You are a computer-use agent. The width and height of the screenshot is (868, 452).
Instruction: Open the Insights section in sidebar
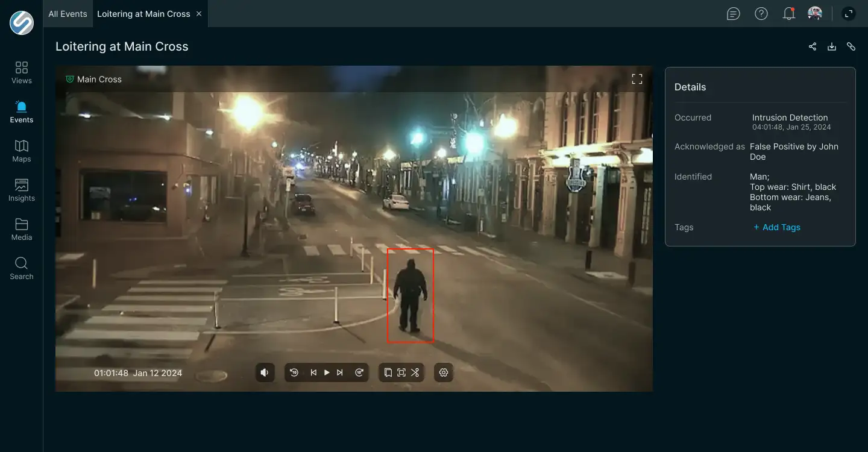pyautogui.click(x=22, y=190)
